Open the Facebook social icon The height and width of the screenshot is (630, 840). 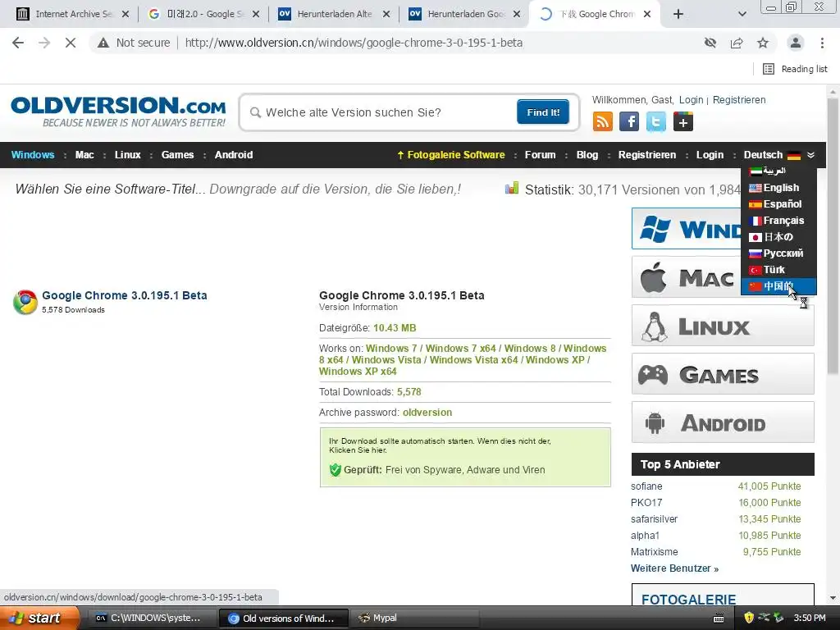[x=629, y=121]
